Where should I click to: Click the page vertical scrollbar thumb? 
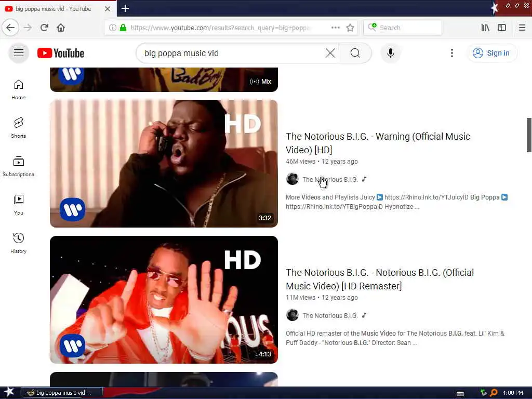click(x=528, y=135)
